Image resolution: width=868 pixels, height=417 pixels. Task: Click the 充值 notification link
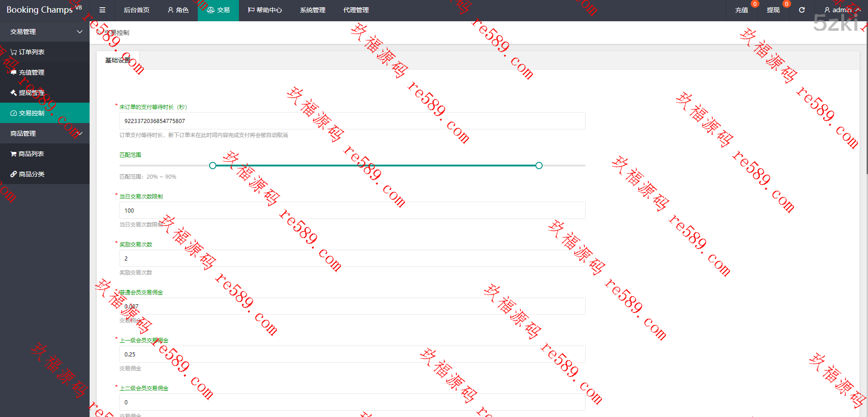[741, 10]
